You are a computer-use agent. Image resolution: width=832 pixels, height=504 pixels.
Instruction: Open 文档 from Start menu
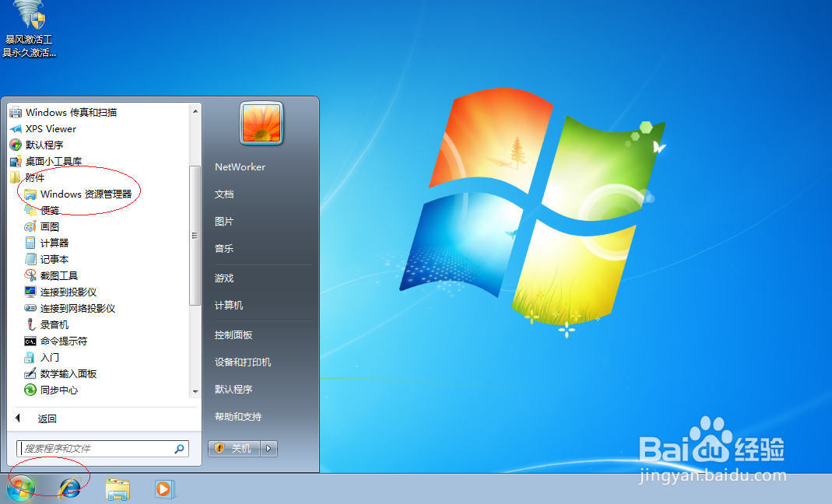click(x=224, y=194)
